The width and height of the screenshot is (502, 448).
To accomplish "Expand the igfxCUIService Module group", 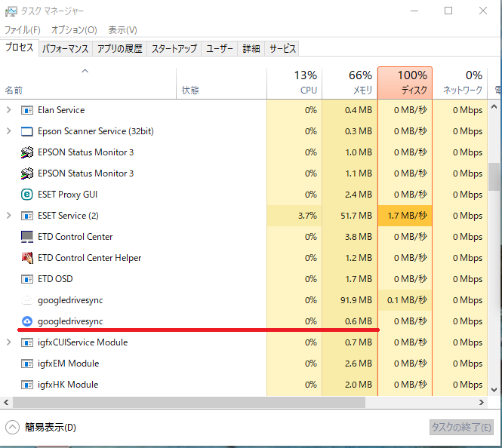I will (8, 342).
